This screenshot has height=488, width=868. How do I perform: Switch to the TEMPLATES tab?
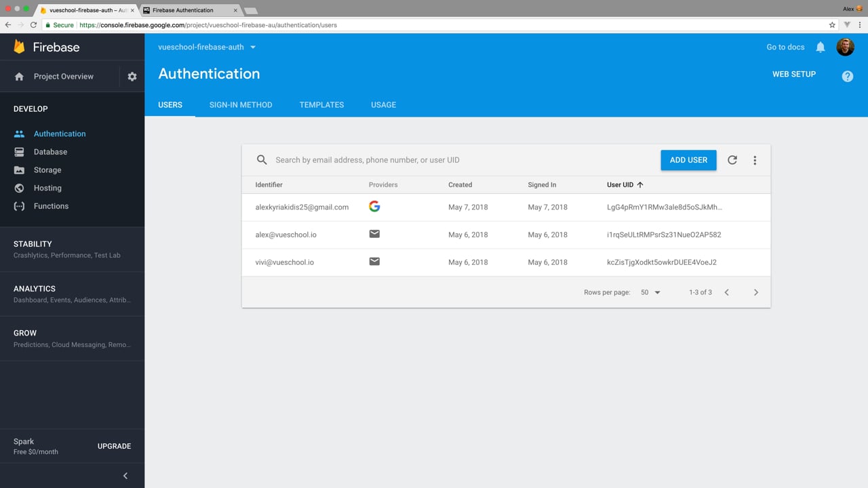click(321, 105)
